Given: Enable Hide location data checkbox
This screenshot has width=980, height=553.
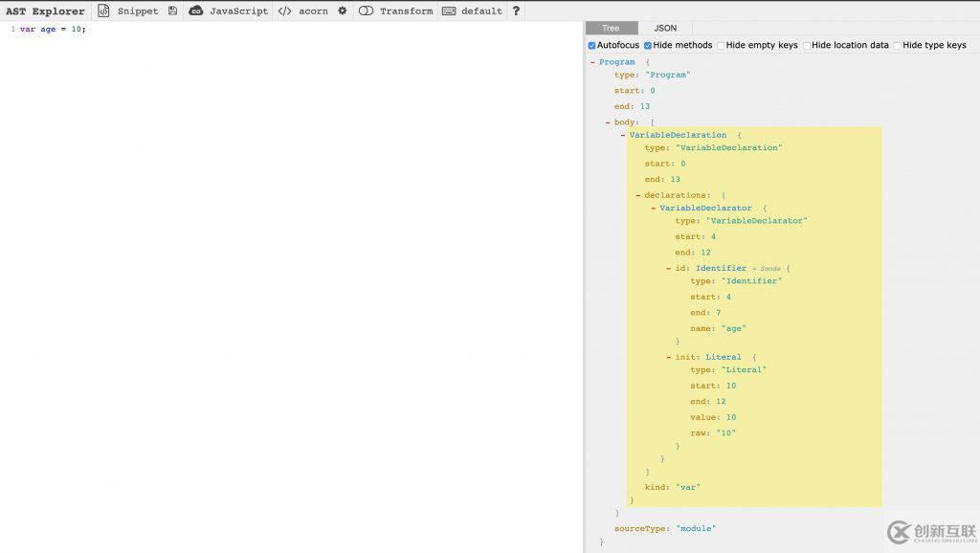Looking at the screenshot, I should pyautogui.click(x=807, y=45).
